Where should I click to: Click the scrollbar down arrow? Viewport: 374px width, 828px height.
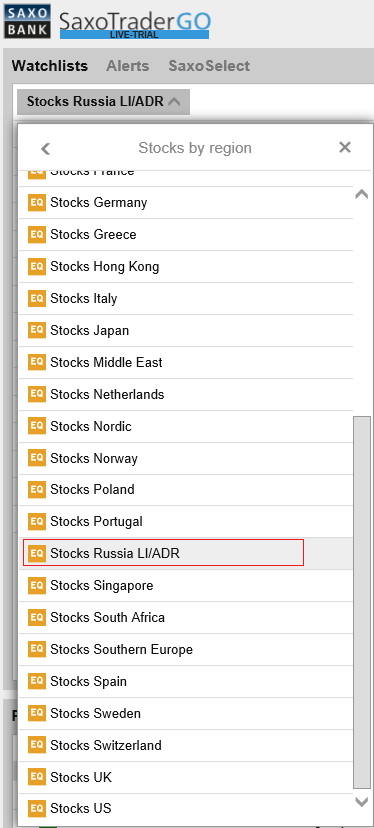tap(362, 802)
